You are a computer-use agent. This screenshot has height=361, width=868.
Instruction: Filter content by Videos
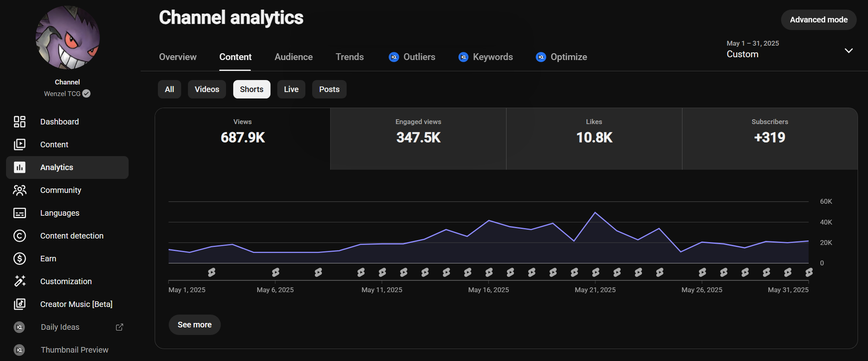207,89
